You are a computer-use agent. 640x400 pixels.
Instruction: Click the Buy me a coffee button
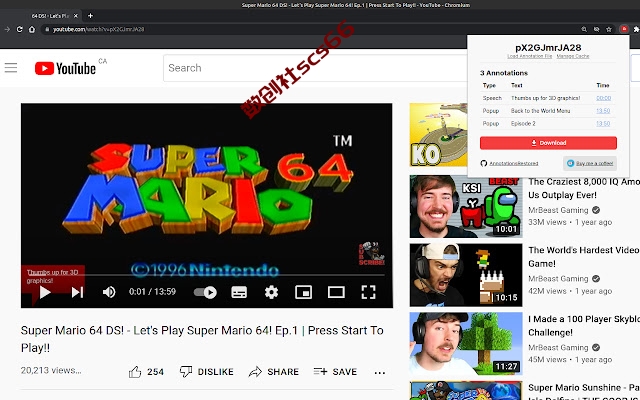tap(590, 163)
